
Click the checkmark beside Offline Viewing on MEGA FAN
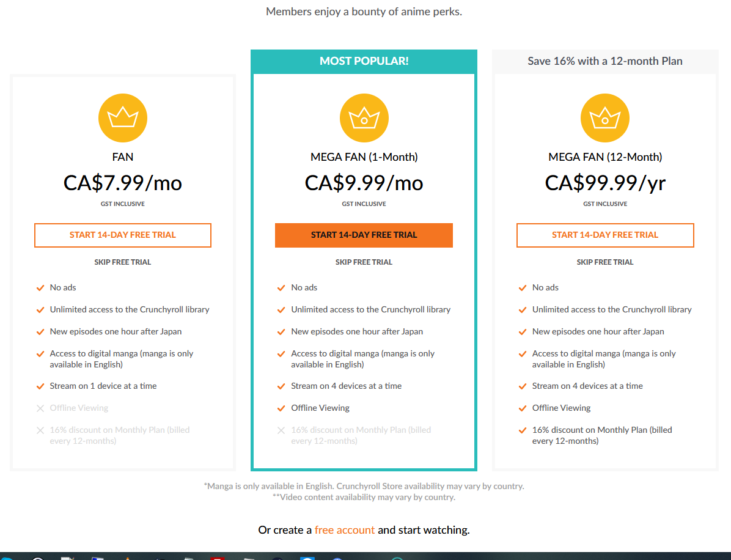(x=282, y=408)
